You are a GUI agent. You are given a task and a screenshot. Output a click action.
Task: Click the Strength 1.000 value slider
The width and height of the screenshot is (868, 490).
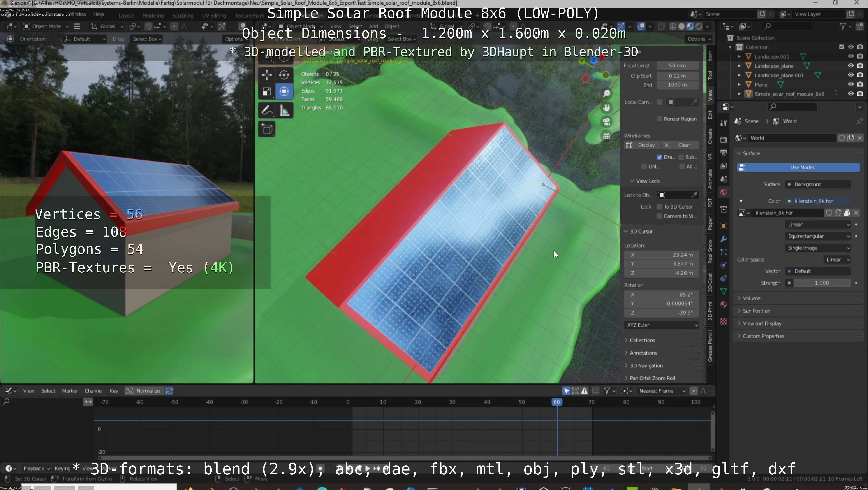pos(822,283)
